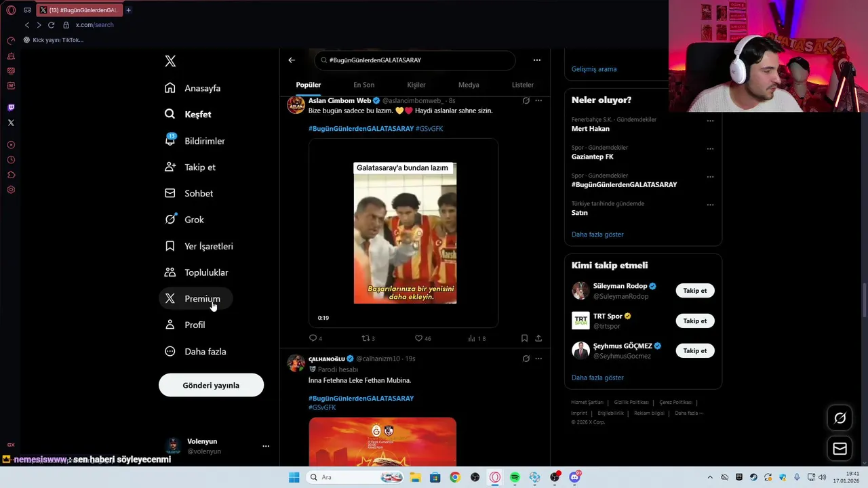This screenshot has width=868, height=488.
Task: Click the X logo at top of sidebar
Action: pyautogui.click(x=170, y=61)
